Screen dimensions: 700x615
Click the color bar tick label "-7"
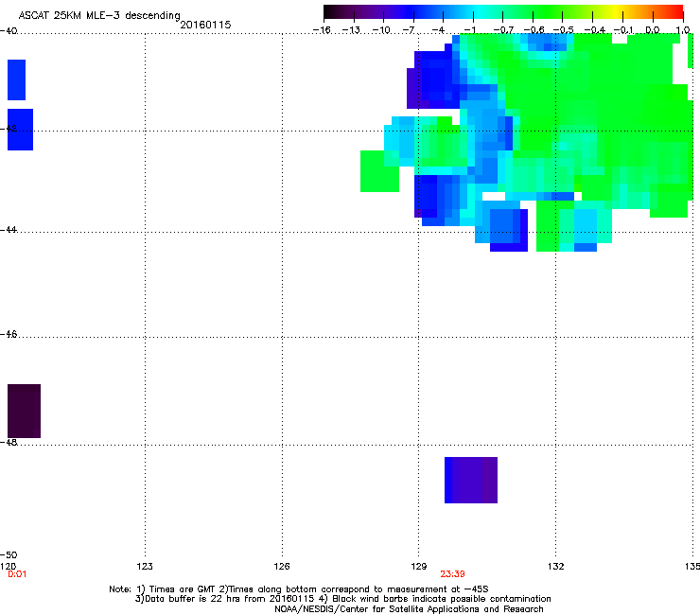(409, 30)
